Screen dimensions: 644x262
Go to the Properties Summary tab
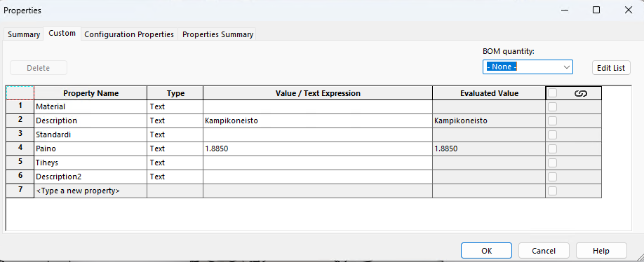point(217,34)
